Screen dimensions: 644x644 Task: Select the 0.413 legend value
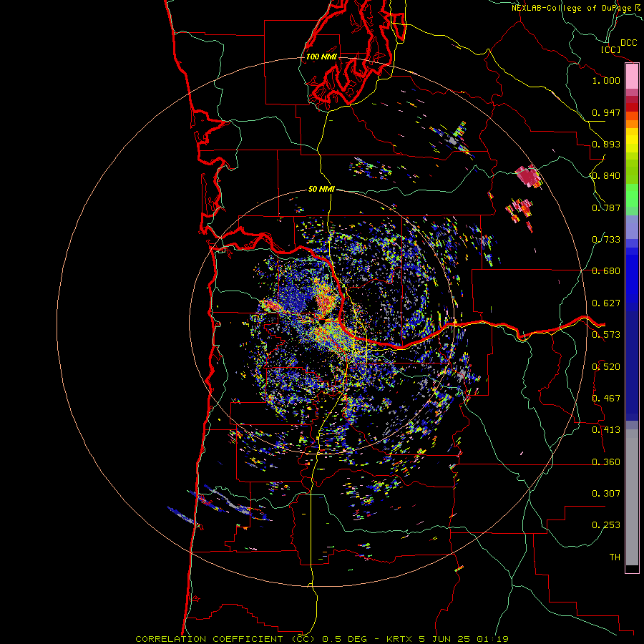[606, 430]
